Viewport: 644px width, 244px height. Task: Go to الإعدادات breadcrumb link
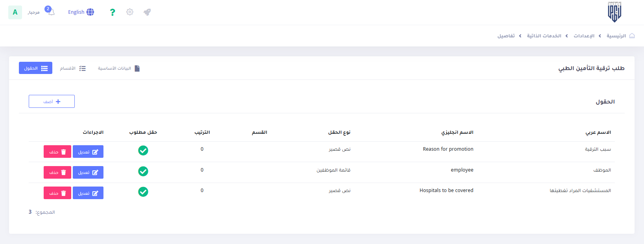click(584, 36)
